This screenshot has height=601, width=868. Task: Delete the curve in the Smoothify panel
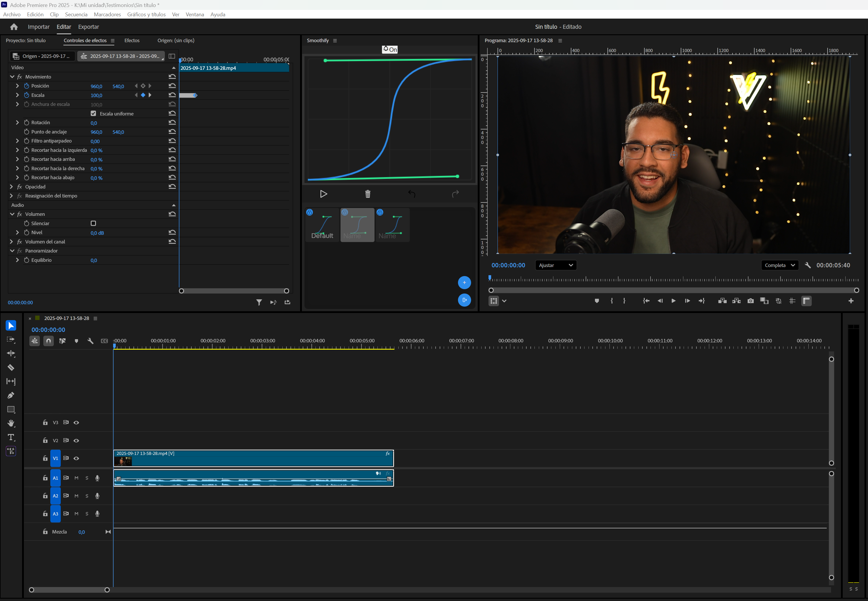point(368,193)
